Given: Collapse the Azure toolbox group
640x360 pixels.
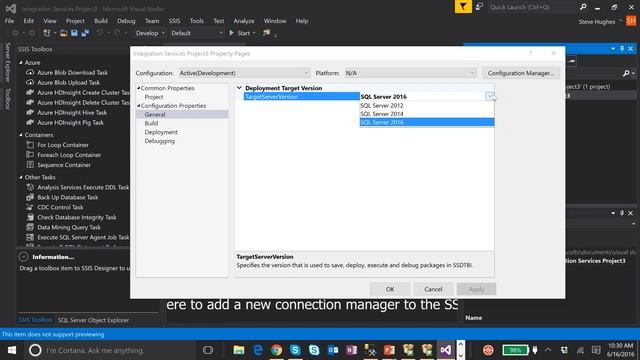Looking at the screenshot, I should (21, 62).
